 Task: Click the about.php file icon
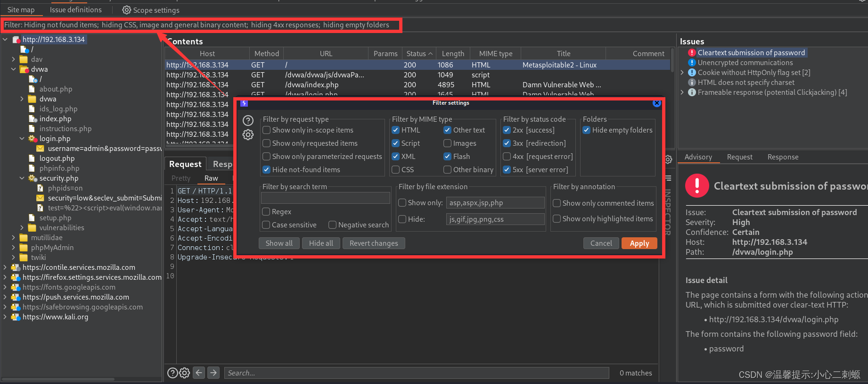point(32,89)
